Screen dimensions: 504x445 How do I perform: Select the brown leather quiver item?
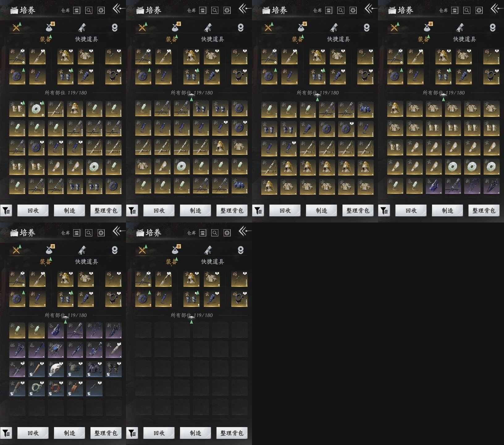pos(75,388)
